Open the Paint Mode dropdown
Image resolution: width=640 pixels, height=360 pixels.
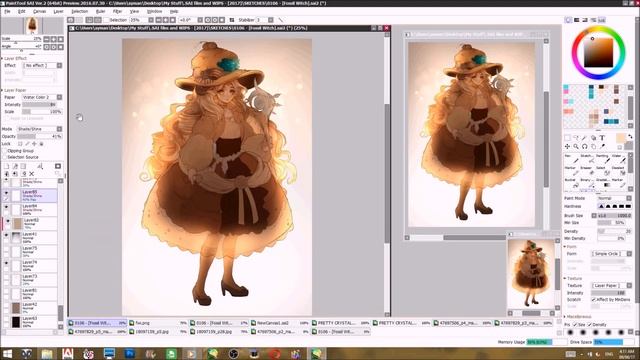coord(614,198)
